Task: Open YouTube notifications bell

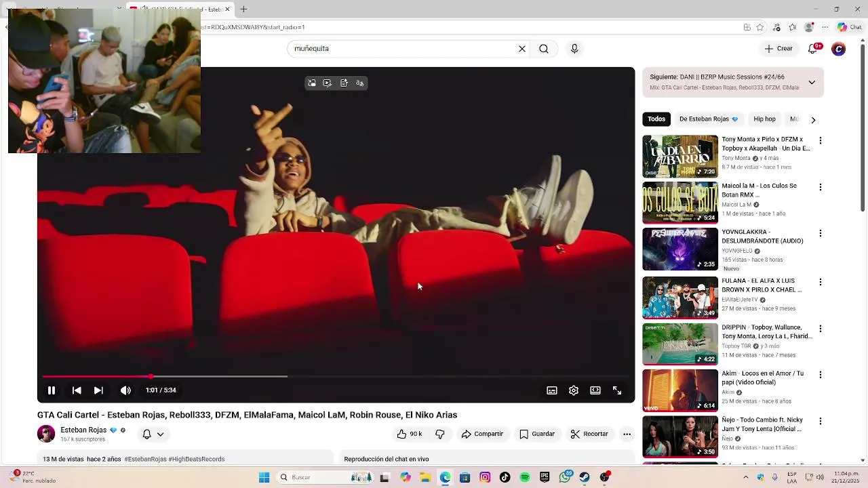Action: [x=812, y=49]
